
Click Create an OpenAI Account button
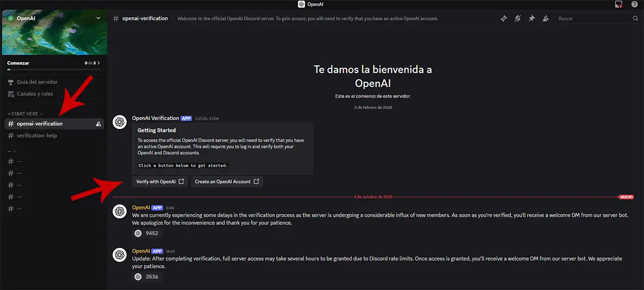226,182
